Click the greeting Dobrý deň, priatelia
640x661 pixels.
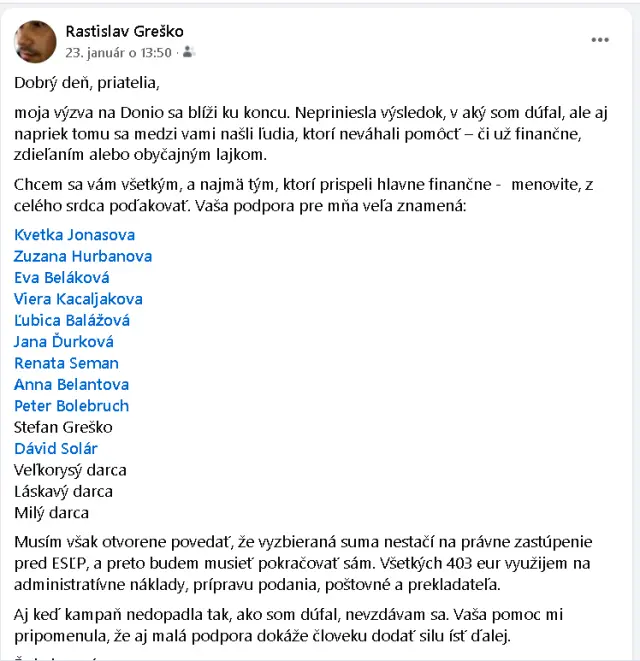click(87, 82)
